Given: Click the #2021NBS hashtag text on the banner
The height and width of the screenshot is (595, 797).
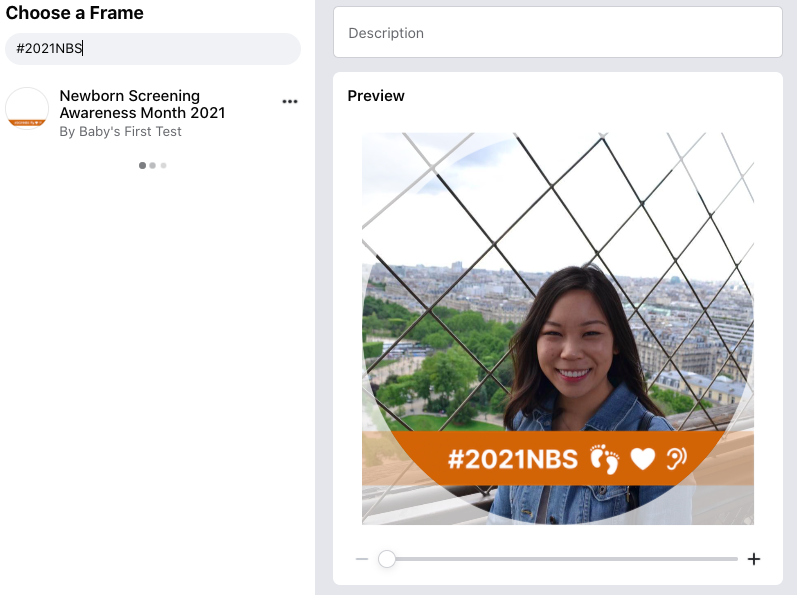Looking at the screenshot, I should click(513, 459).
